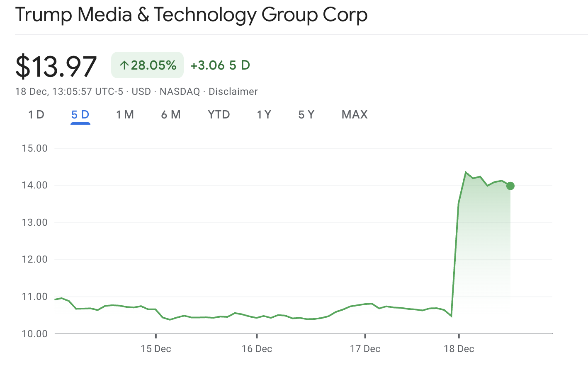Viewport: 588px width, 367px height.
Task: Click the 18 Dec label on the chart axis
Action: pyautogui.click(x=459, y=349)
